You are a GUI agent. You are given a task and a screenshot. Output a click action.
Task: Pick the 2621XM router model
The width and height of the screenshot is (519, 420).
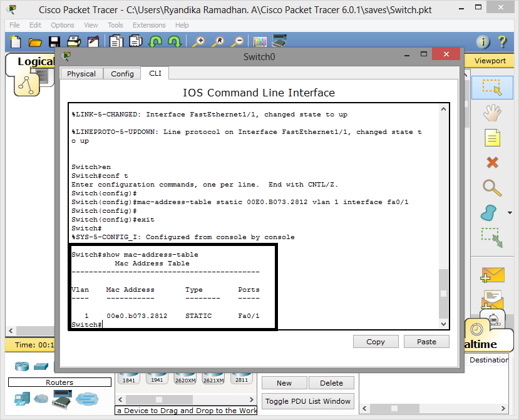pos(213,379)
